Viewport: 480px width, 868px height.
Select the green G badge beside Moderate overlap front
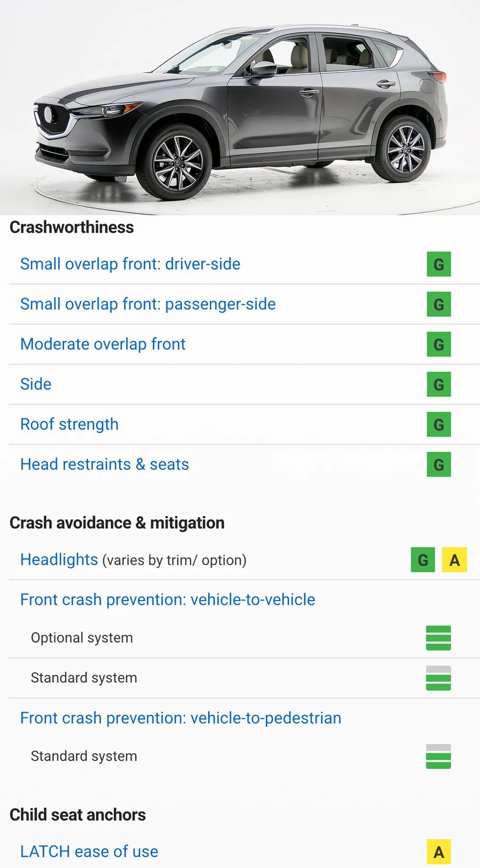pyautogui.click(x=439, y=344)
